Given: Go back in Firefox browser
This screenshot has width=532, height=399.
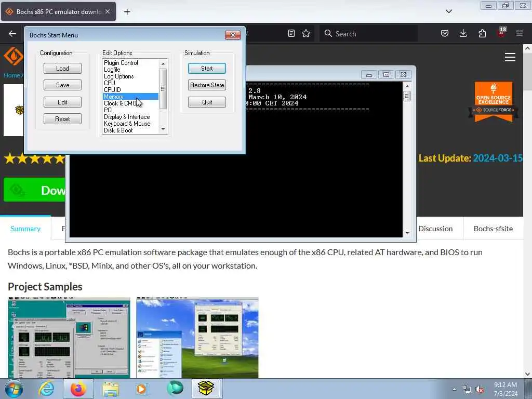Looking at the screenshot, I should pyautogui.click(x=12, y=33).
